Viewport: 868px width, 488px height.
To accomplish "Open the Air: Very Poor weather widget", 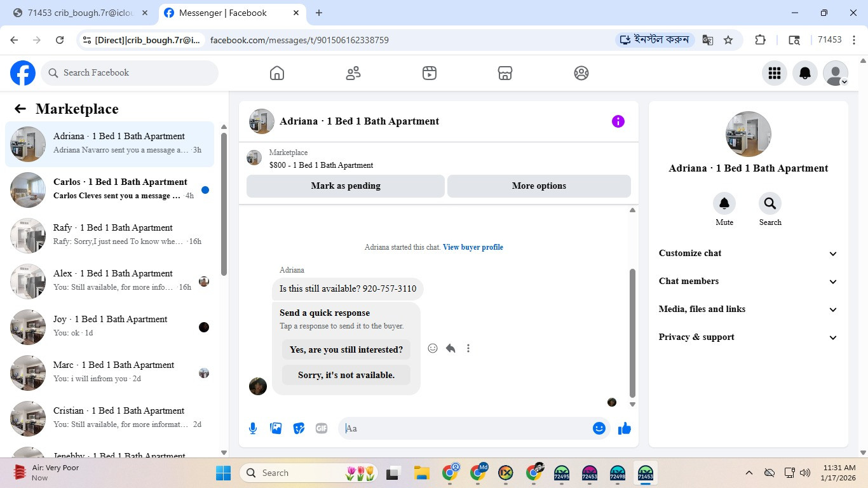I will (48, 473).
